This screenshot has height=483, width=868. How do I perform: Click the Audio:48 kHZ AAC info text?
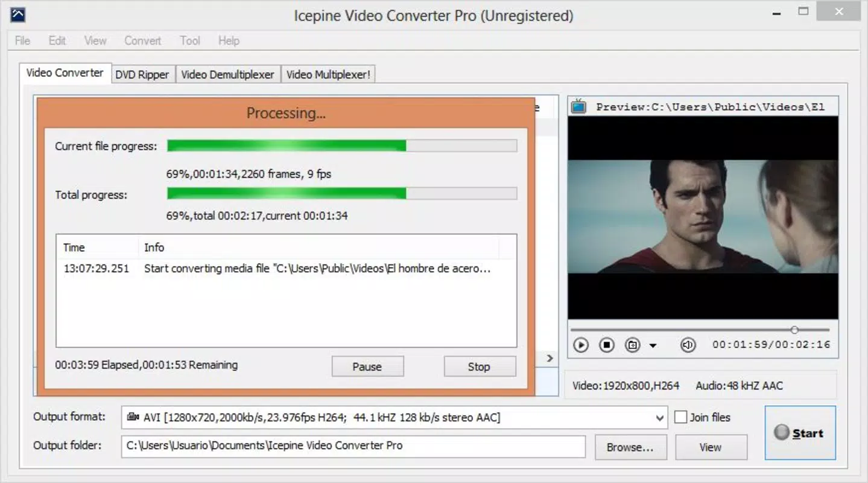(x=739, y=385)
